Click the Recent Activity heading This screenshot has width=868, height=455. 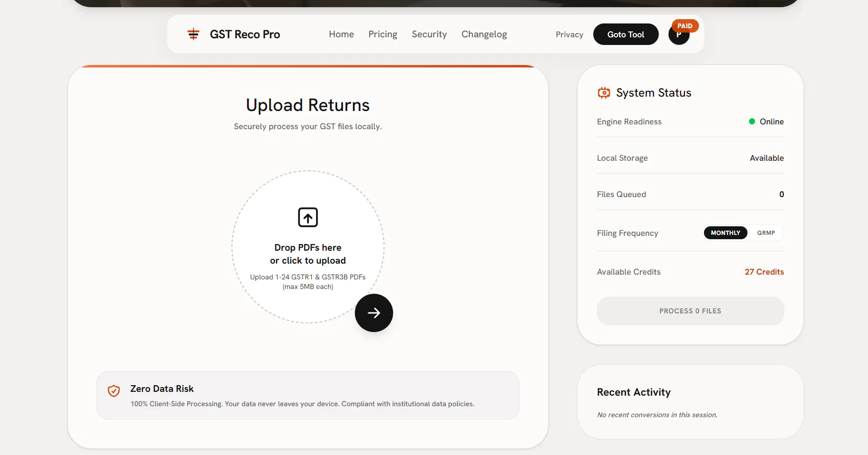(634, 392)
